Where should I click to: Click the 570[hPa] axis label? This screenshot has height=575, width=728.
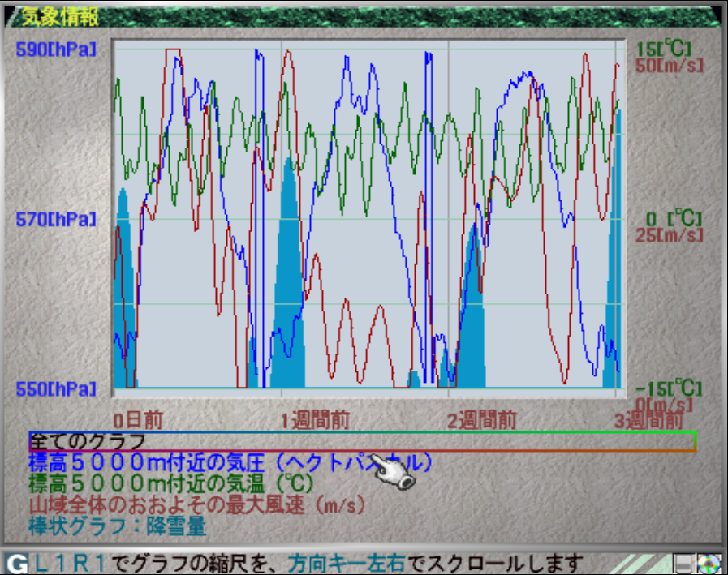[56, 219]
